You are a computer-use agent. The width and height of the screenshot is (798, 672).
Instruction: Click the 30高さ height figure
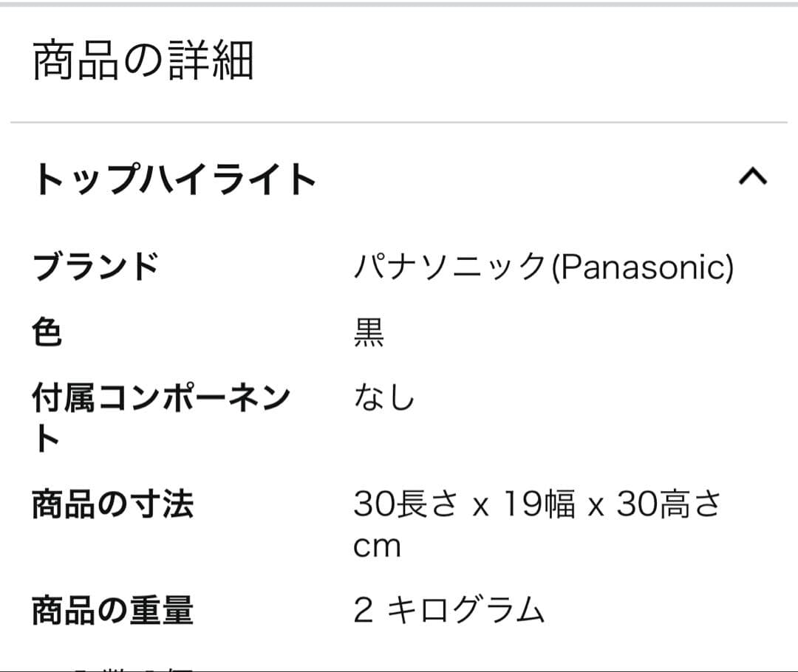tap(669, 505)
